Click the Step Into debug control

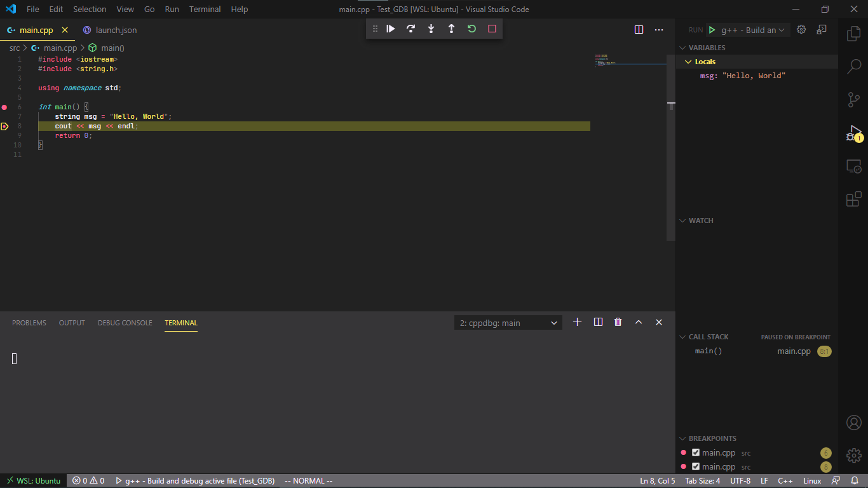point(431,29)
